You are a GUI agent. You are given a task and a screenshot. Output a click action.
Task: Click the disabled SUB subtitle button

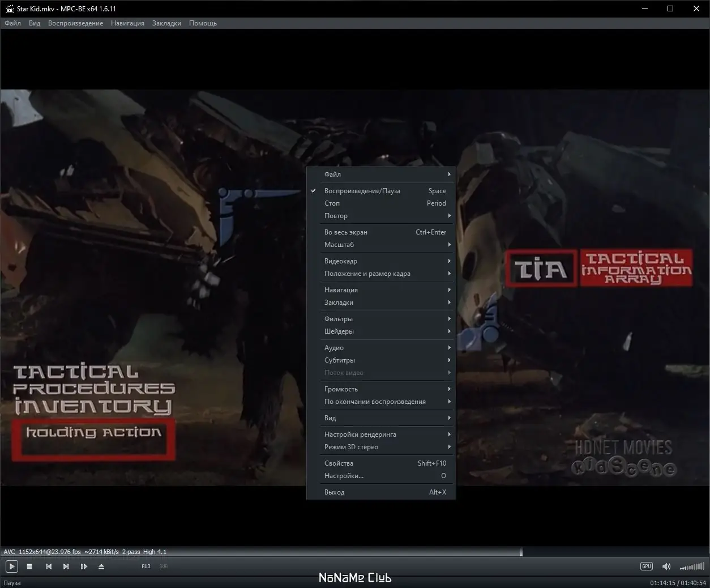(163, 566)
